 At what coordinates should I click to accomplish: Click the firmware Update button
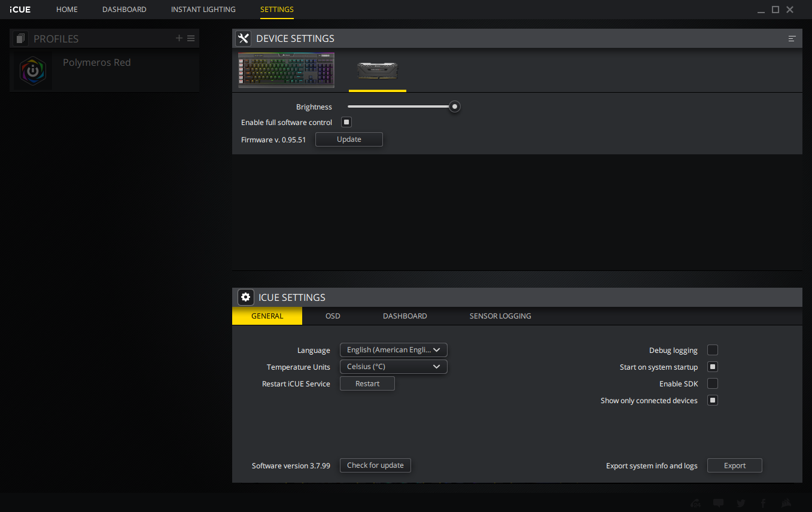349,139
